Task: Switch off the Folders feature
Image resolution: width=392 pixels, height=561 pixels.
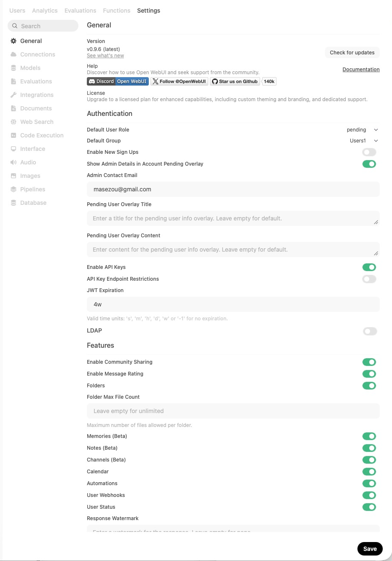Action: (x=369, y=386)
